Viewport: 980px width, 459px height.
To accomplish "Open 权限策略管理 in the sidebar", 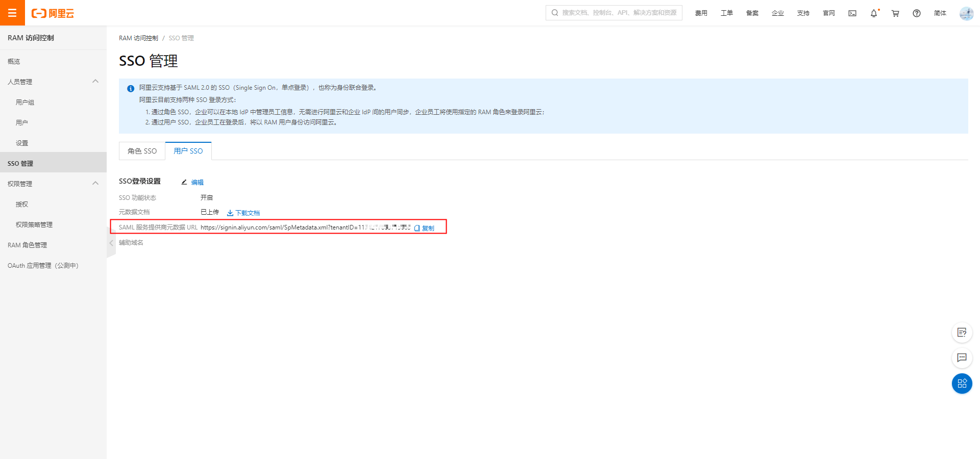I will [53, 224].
